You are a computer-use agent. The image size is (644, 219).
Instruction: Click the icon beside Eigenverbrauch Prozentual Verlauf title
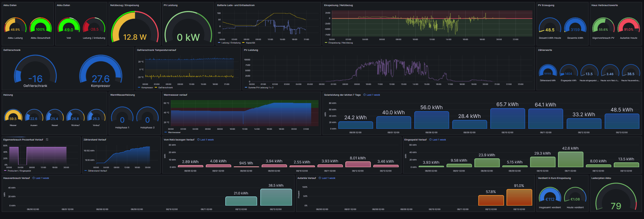pos(47,139)
